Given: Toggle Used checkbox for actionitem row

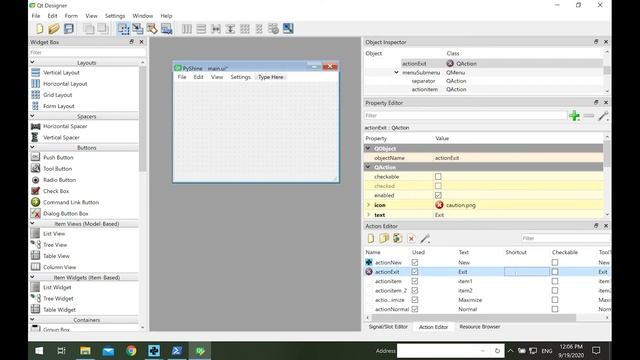Looking at the screenshot, I should pyautogui.click(x=415, y=281).
